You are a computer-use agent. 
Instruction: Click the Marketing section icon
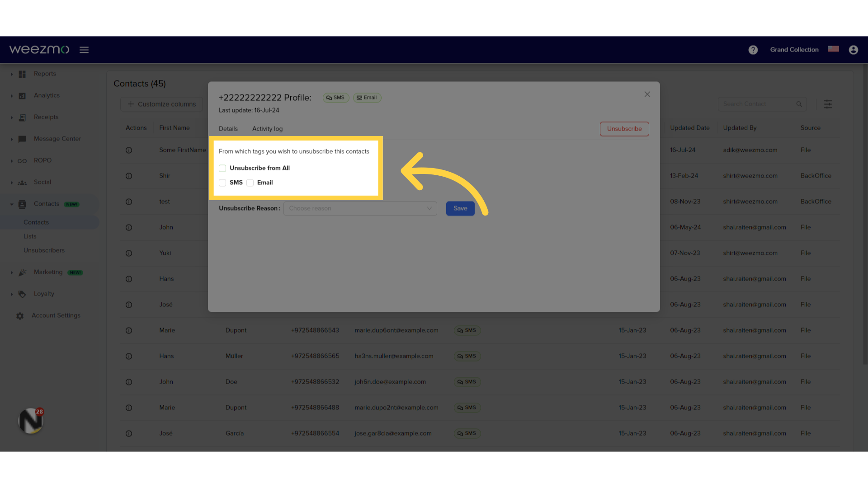click(x=22, y=272)
